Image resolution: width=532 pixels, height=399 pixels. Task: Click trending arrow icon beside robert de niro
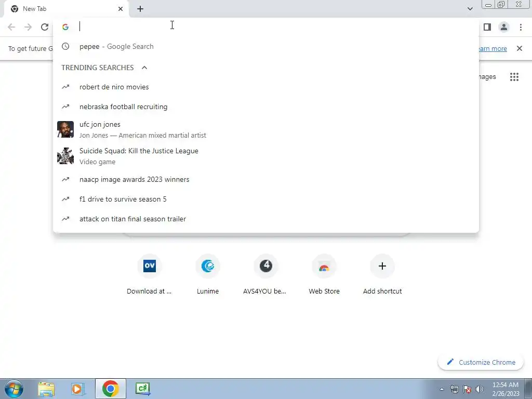point(65,87)
